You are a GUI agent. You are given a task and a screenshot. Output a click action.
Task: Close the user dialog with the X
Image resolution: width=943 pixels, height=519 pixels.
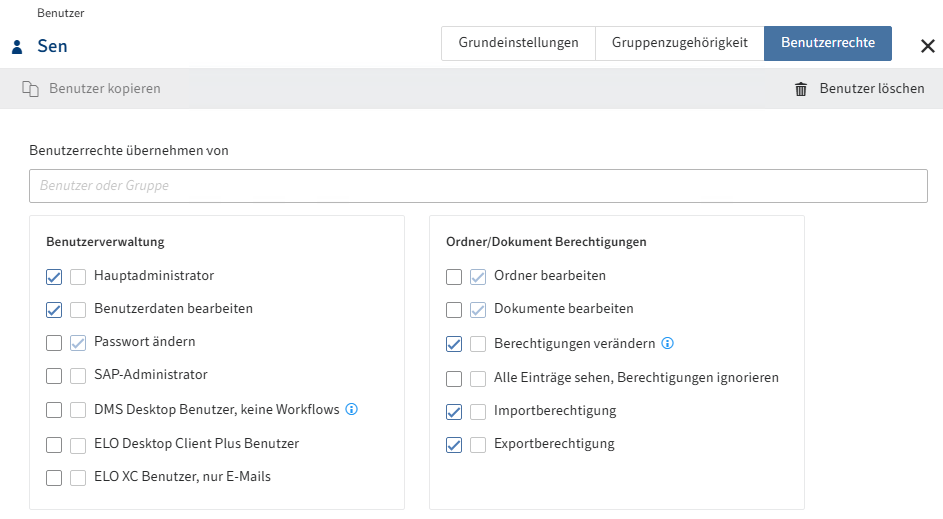927,46
